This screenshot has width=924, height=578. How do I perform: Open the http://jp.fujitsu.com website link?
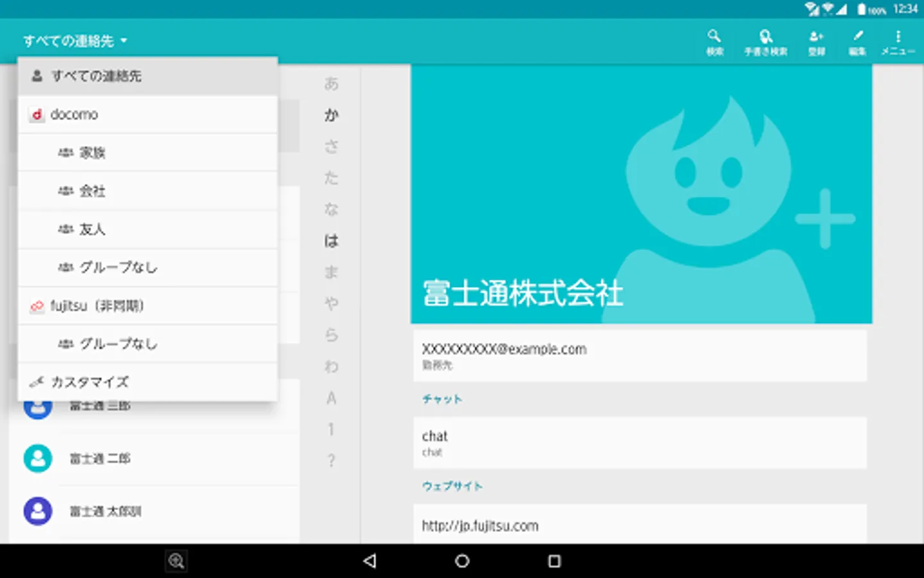pyautogui.click(x=640, y=524)
